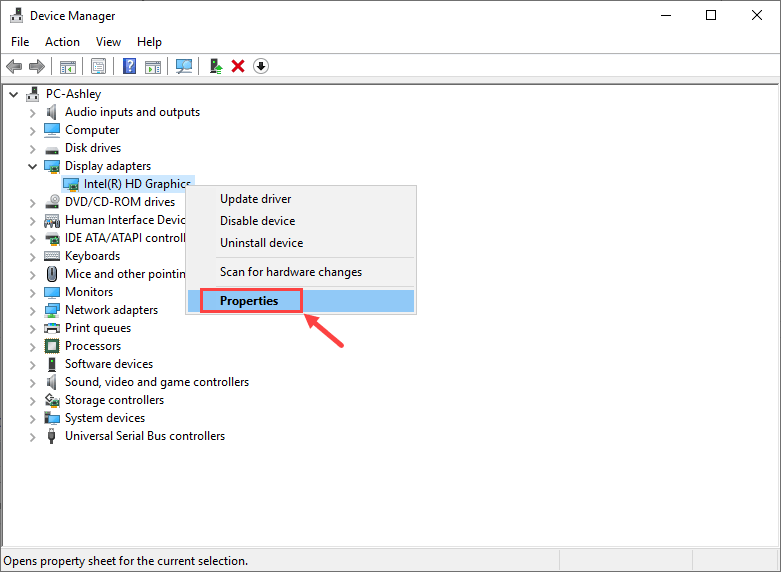Collapse the Display adapters category
The height and width of the screenshot is (572, 781).
[32, 166]
